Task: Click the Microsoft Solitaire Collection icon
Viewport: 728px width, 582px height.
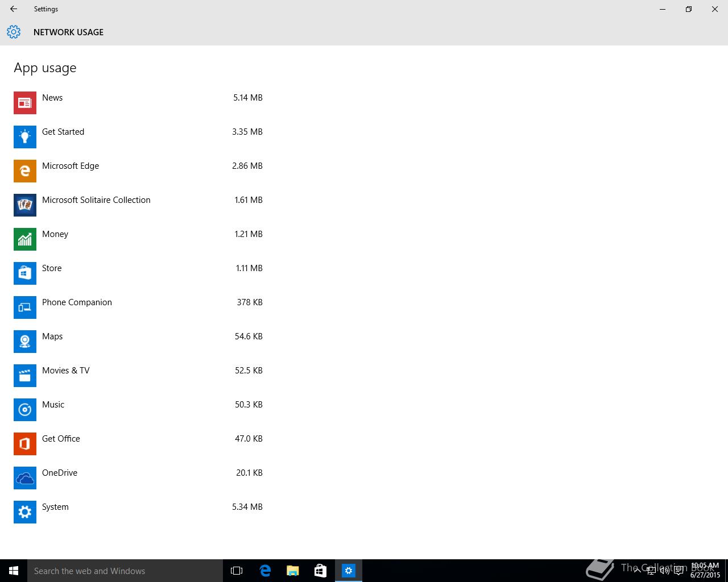Action: 25,205
